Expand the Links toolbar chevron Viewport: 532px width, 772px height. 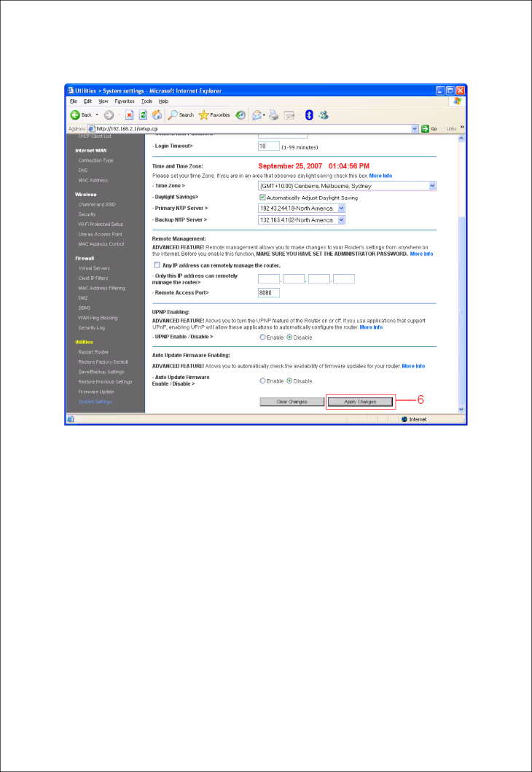click(462, 128)
